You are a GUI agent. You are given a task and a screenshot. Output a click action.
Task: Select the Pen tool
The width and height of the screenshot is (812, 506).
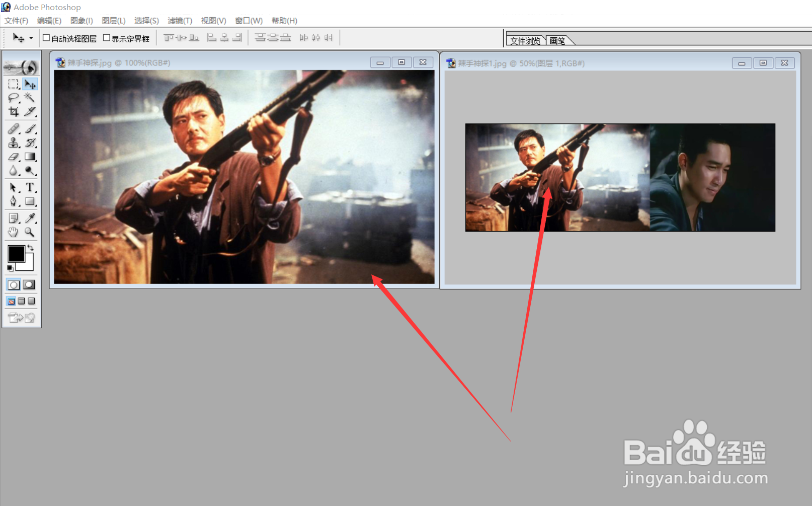(14, 201)
